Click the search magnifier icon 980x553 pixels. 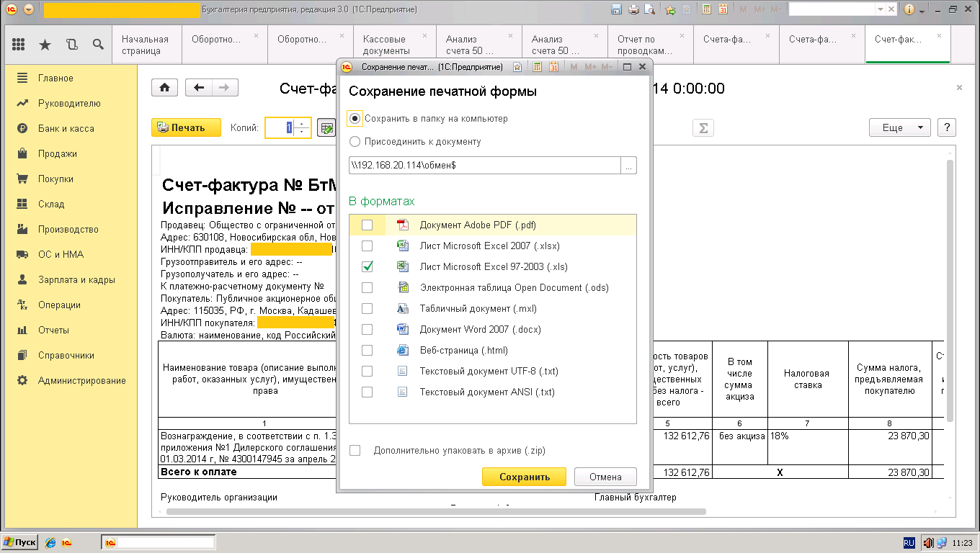[98, 45]
